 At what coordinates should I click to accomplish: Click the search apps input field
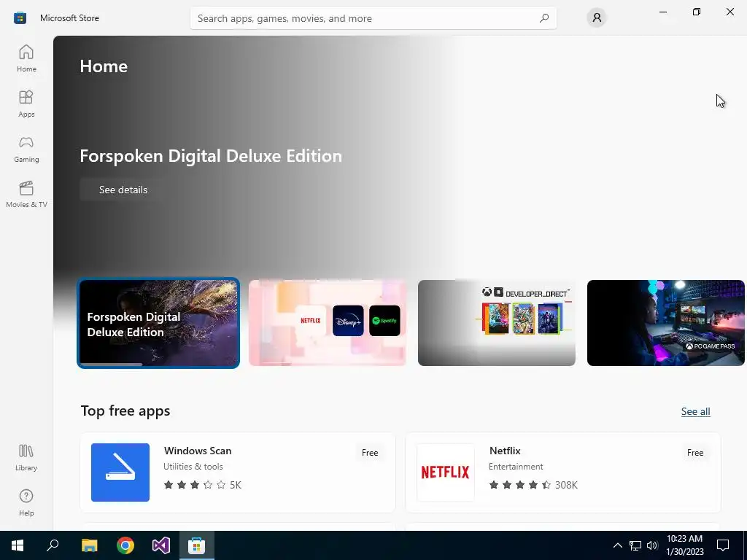click(373, 18)
